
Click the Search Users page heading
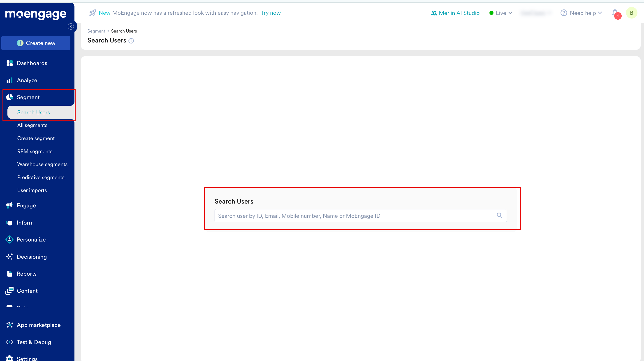(107, 41)
